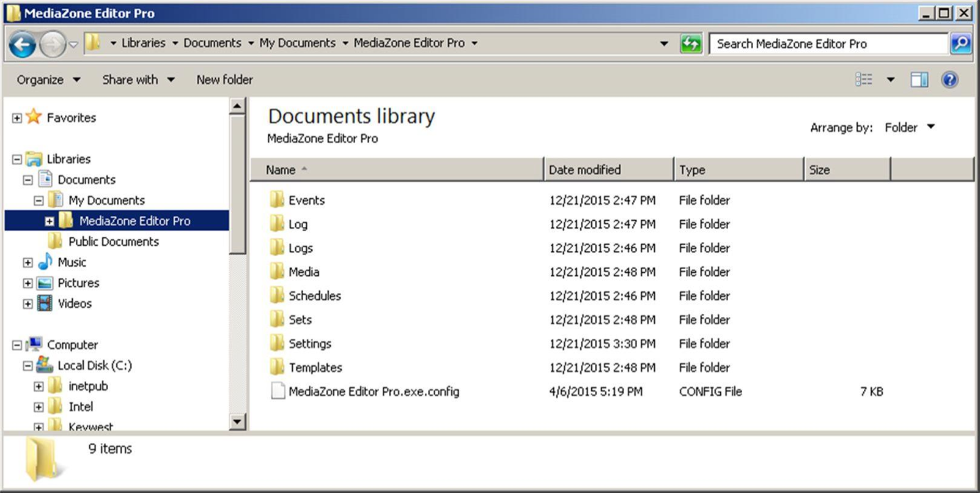Click the Sets folder icon

pyautogui.click(x=277, y=319)
